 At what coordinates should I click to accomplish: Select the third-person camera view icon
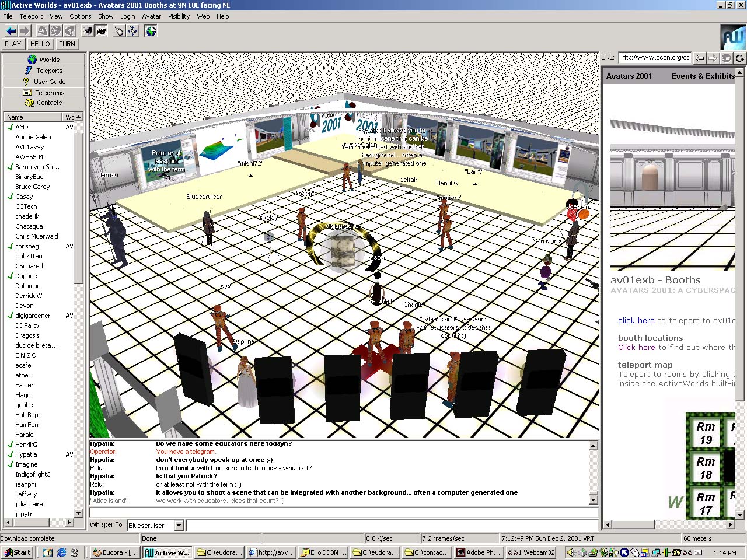pos(102,31)
